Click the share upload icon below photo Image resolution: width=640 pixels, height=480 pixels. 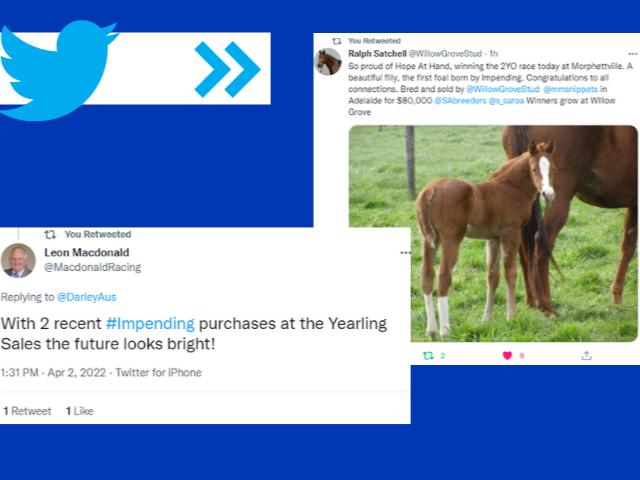(x=587, y=356)
